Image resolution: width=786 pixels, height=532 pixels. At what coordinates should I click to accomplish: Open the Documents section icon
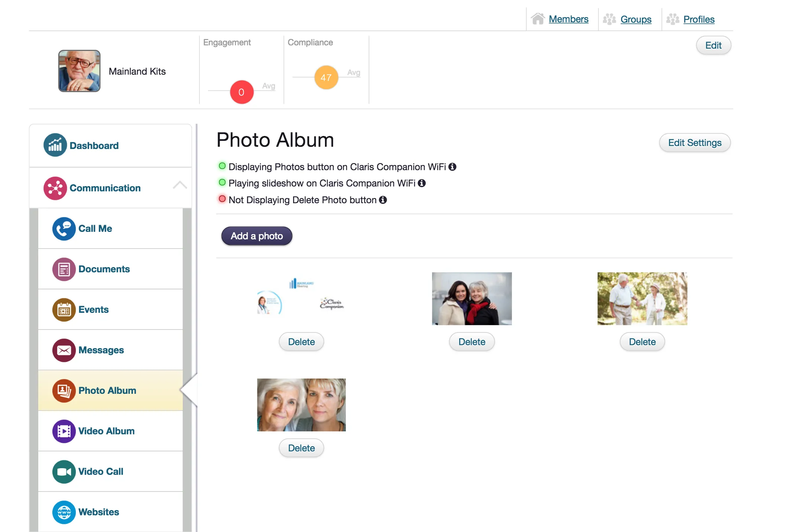[64, 269]
